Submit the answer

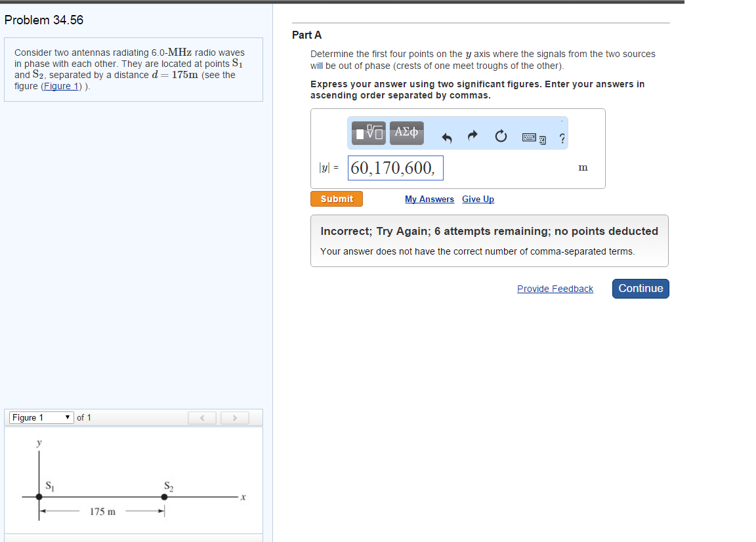337,199
